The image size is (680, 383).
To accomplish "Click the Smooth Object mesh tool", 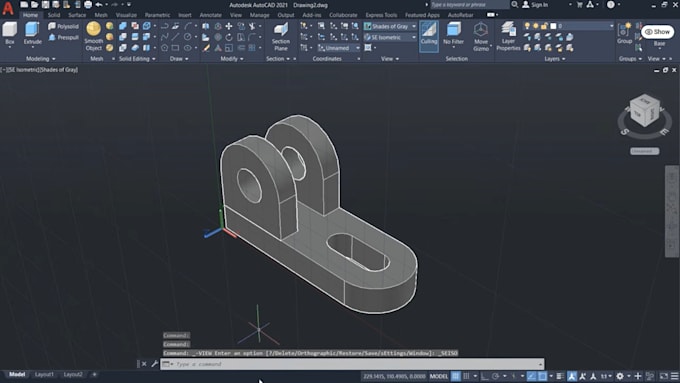I will pyautogui.click(x=94, y=36).
